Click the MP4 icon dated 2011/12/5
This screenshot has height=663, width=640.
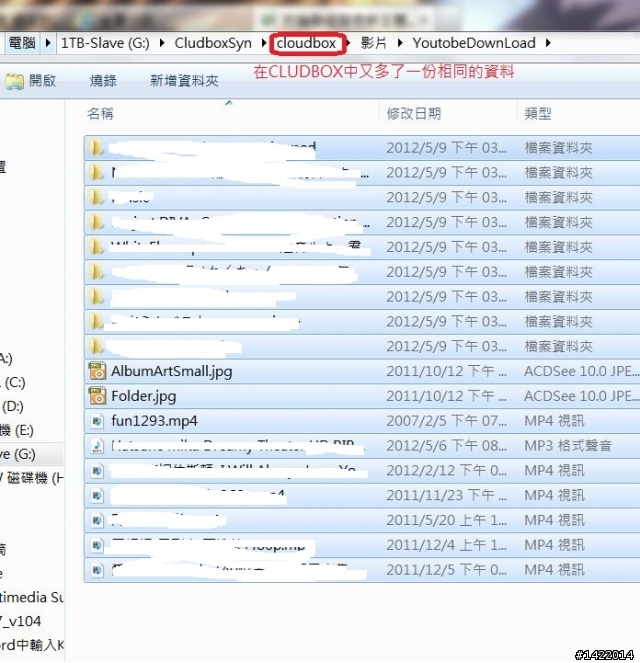[97, 570]
